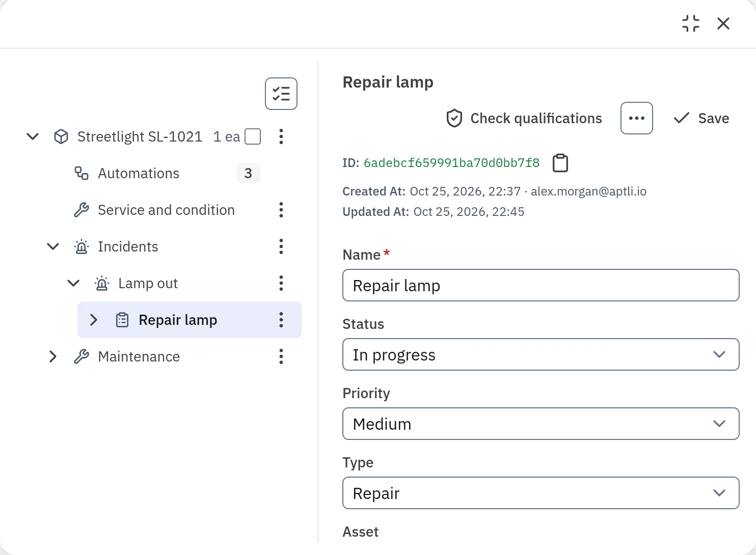Image resolution: width=756 pixels, height=555 pixels.
Task: Click into the Name input field
Action: 541,285
